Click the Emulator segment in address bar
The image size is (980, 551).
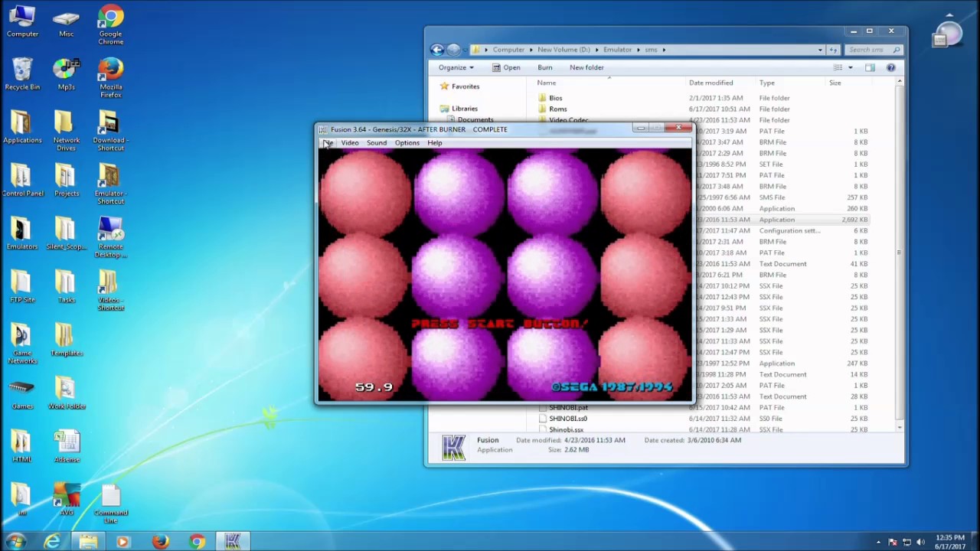(617, 50)
